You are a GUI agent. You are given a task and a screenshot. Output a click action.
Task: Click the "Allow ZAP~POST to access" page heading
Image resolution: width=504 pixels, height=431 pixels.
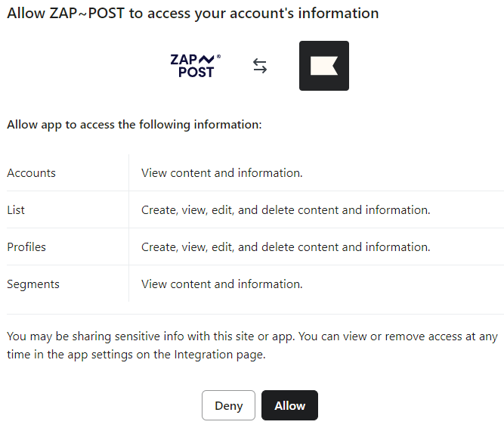point(193,14)
